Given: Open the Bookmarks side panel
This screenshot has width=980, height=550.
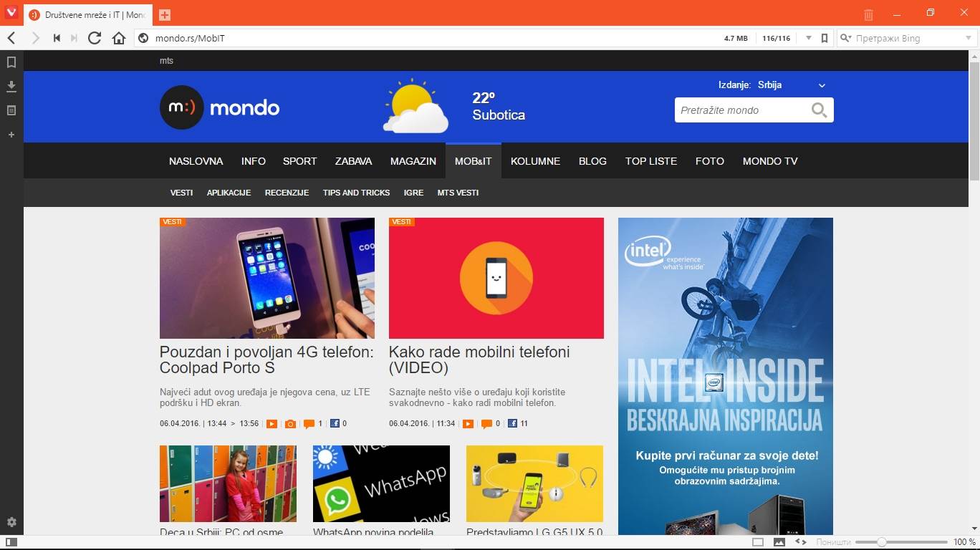Looking at the screenshot, I should click(11, 62).
